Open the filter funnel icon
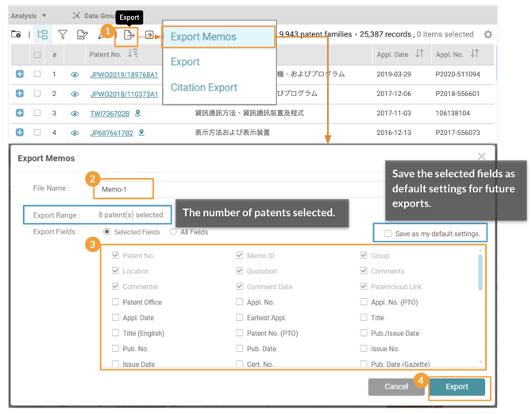The width and height of the screenshot is (532, 414). 63,35
